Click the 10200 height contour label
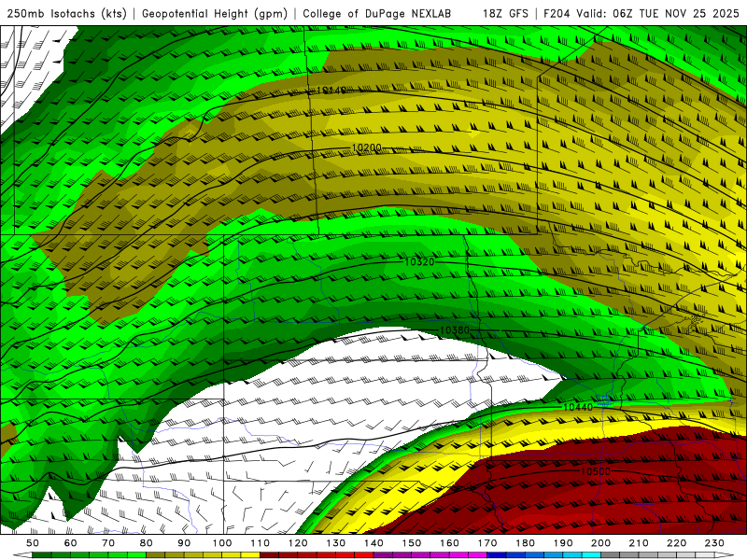The image size is (747, 560). tap(367, 148)
